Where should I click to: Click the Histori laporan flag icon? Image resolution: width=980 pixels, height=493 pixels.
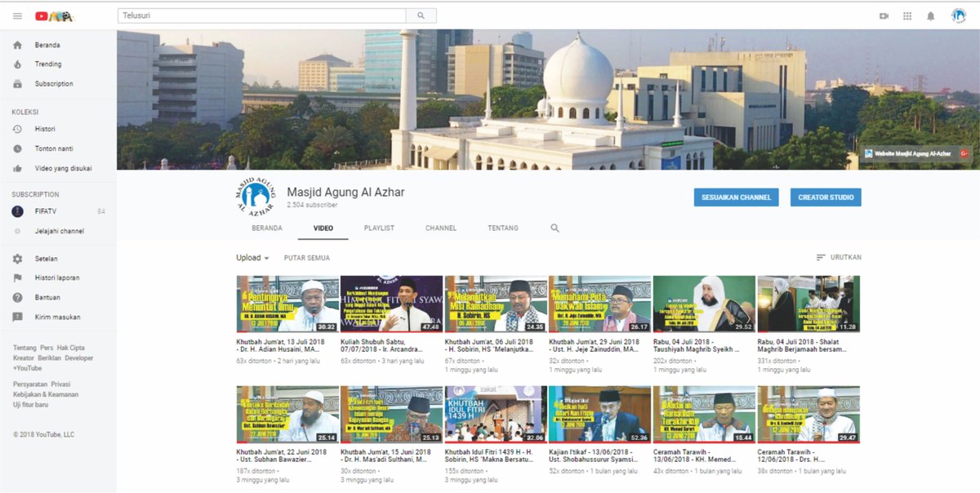click(17, 278)
